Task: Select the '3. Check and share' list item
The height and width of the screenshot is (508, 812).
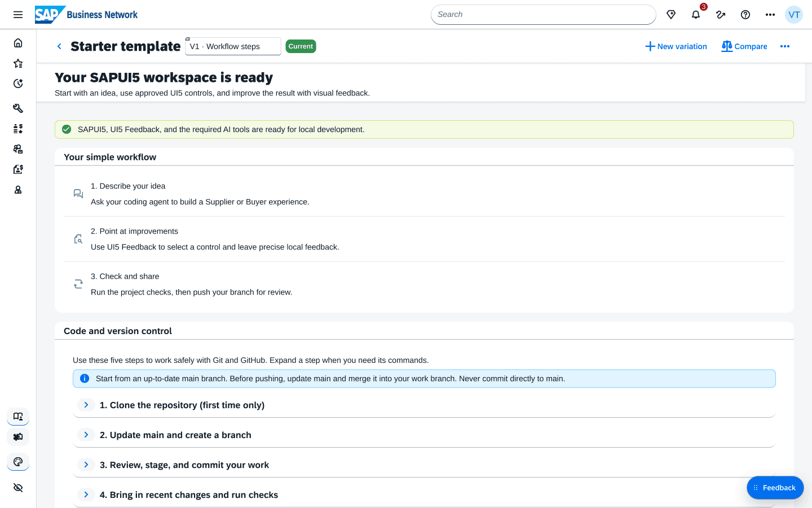Action: coord(424,284)
